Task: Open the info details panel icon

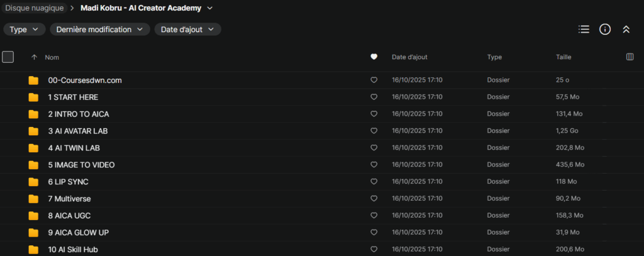Action: pos(605,30)
